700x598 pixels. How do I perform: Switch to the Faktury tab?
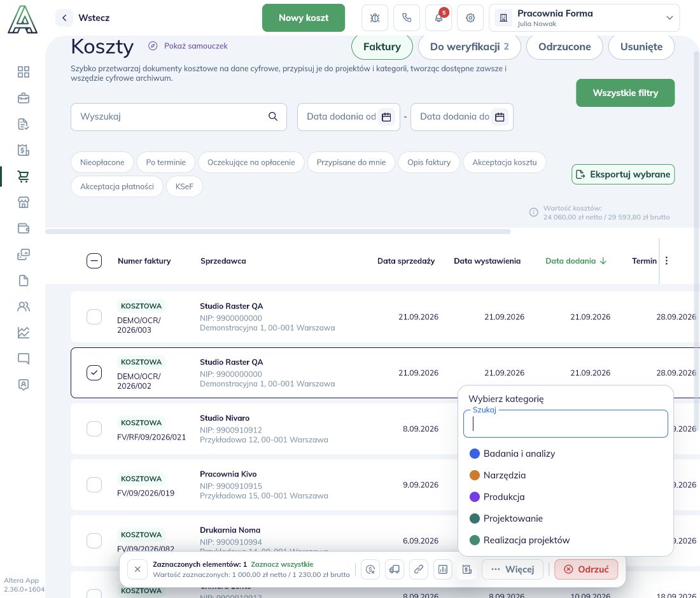(382, 47)
